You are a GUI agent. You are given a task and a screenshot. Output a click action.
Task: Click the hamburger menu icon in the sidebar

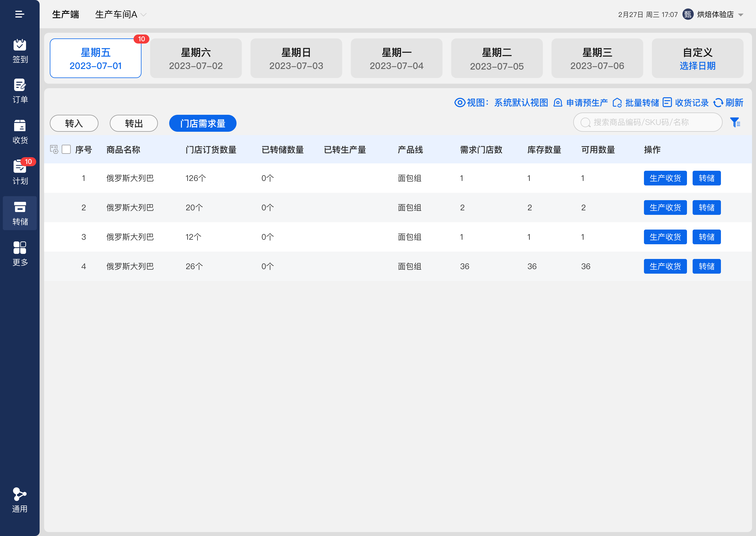click(20, 14)
